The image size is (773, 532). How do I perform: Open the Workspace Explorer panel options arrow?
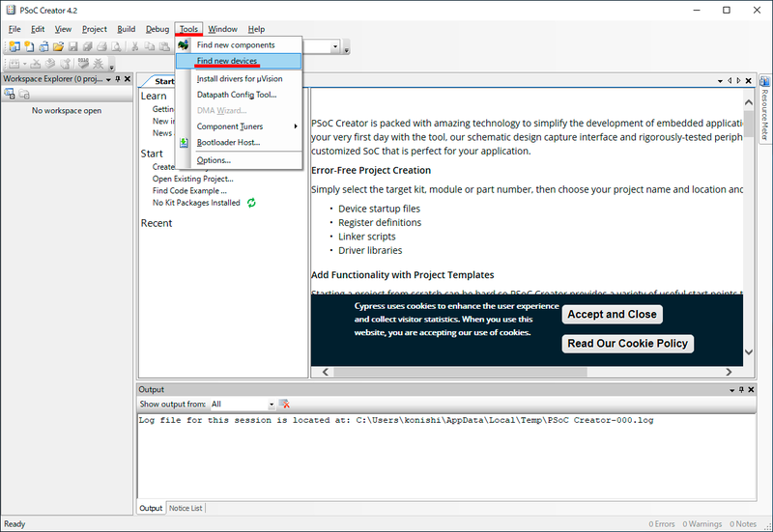click(108, 79)
